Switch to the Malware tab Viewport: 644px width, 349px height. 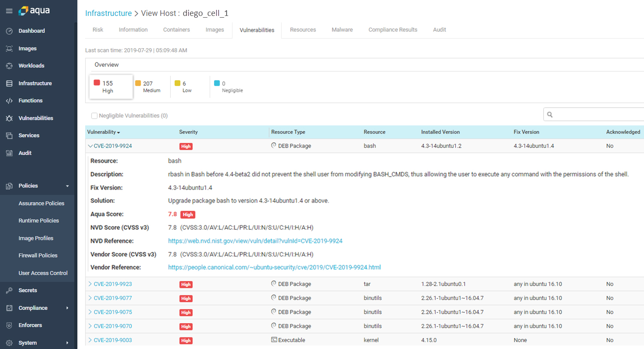click(x=342, y=30)
